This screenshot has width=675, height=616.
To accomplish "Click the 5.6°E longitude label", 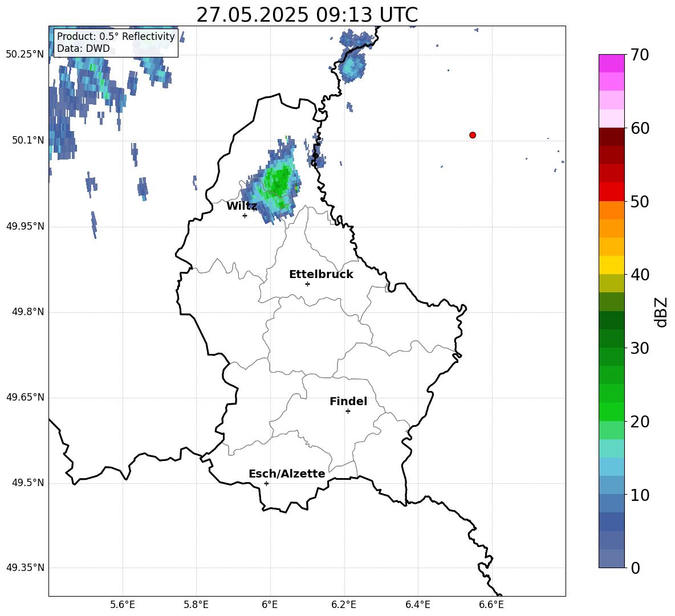I will (x=123, y=605).
